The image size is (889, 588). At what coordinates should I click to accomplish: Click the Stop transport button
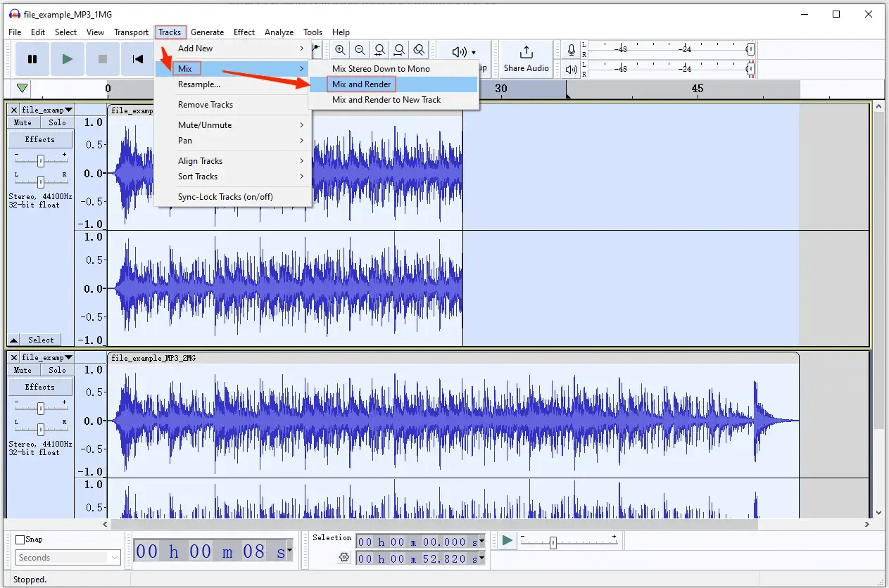pyautogui.click(x=103, y=59)
